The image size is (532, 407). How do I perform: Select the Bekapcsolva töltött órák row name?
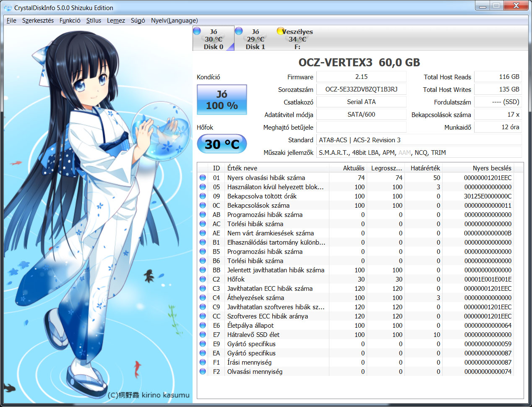[x=262, y=196]
